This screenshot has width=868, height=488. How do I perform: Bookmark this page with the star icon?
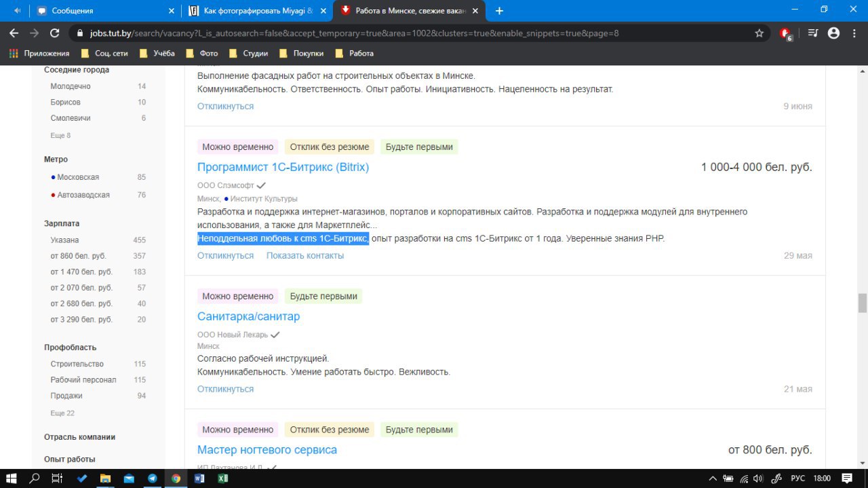(759, 33)
